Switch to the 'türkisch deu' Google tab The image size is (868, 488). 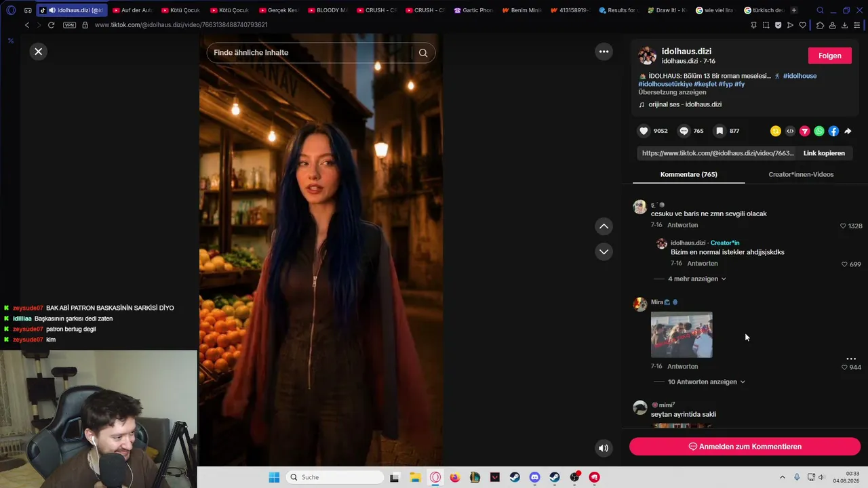(764, 10)
